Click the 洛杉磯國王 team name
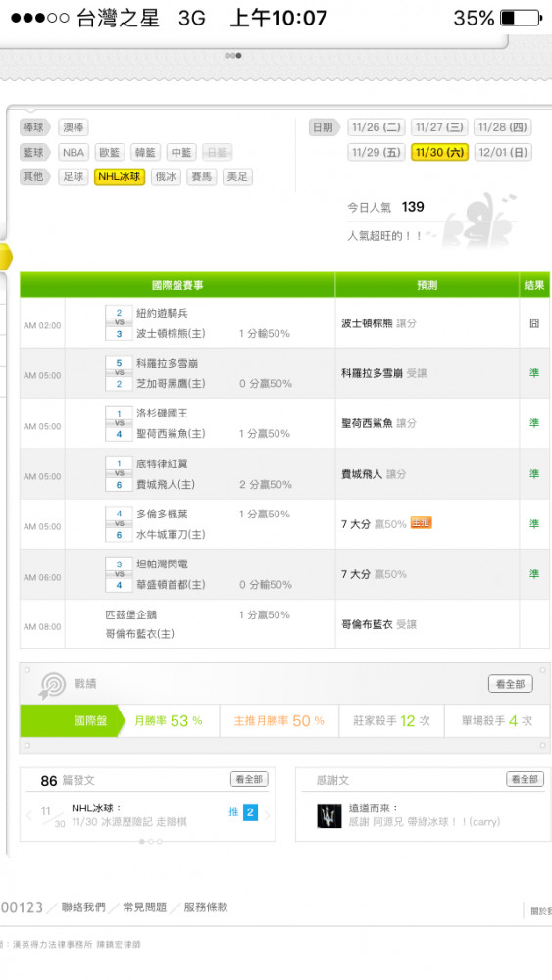Viewport: 552px width, 980px height. [x=162, y=414]
